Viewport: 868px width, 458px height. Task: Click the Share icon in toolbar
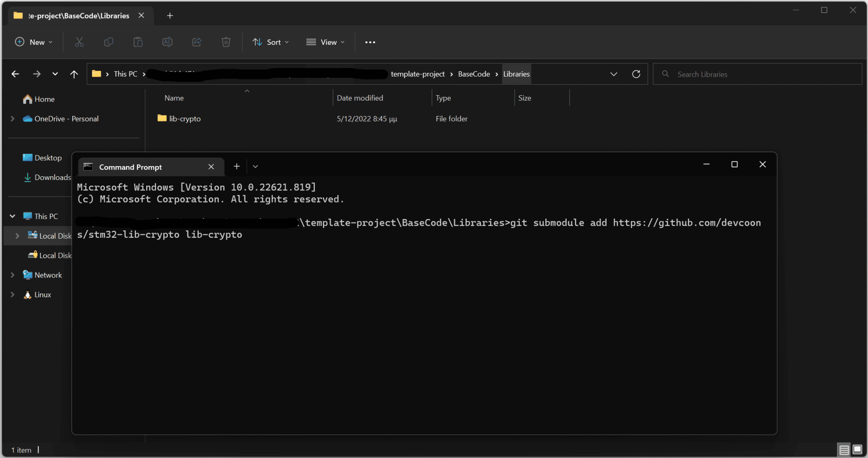(197, 42)
